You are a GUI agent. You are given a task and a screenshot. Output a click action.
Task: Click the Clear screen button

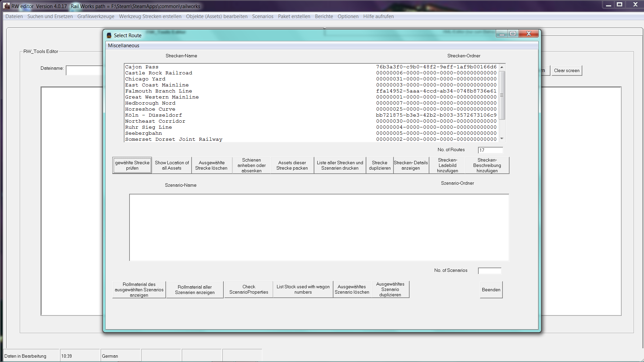(567, 71)
